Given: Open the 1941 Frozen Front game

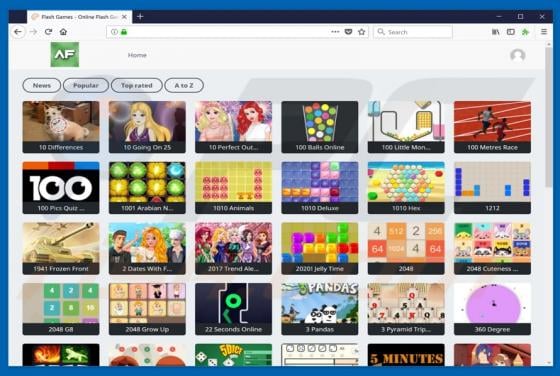Looking at the screenshot, I should click(x=61, y=248).
